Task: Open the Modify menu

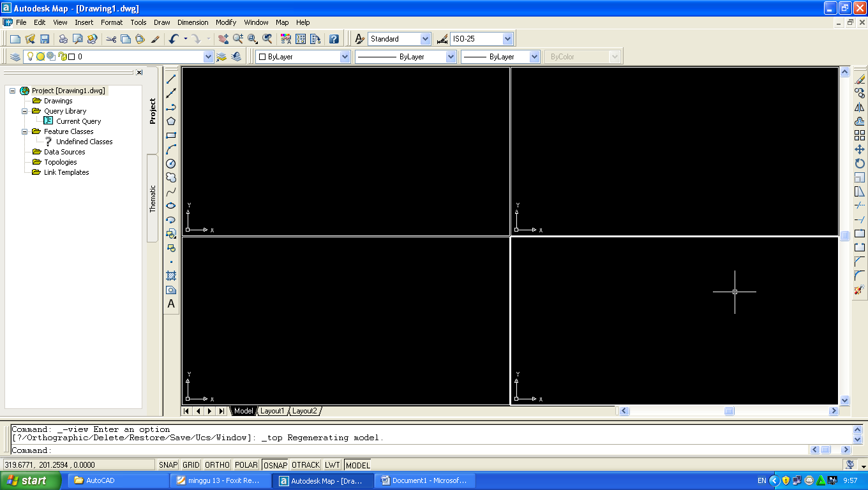Action: pyautogui.click(x=226, y=22)
